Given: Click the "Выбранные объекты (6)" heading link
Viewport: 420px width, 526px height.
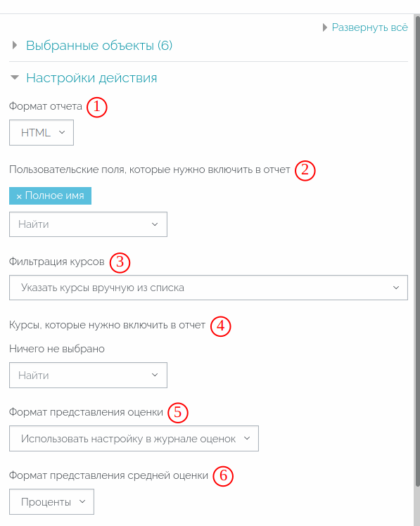Looking at the screenshot, I should pyautogui.click(x=99, y=45).
